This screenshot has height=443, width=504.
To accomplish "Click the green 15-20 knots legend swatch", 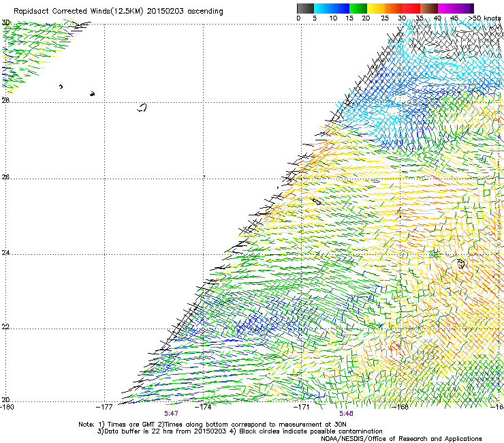I will (x=358, y=8).
